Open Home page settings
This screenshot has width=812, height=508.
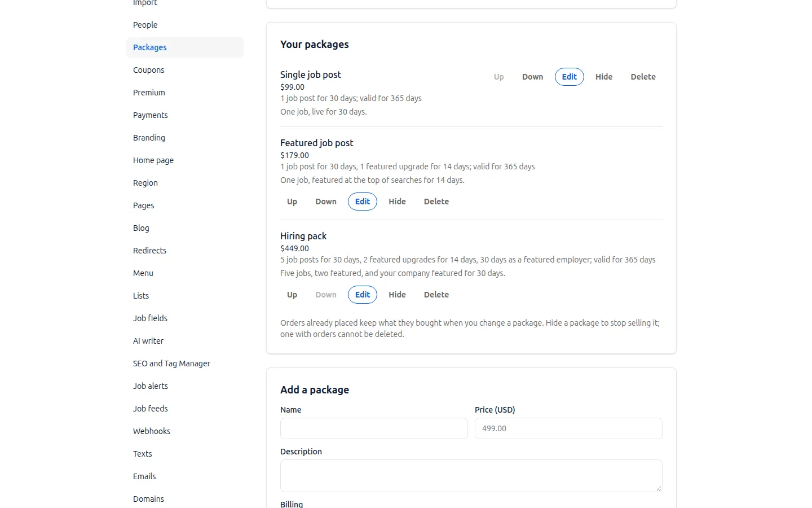[x=185, y=160]
